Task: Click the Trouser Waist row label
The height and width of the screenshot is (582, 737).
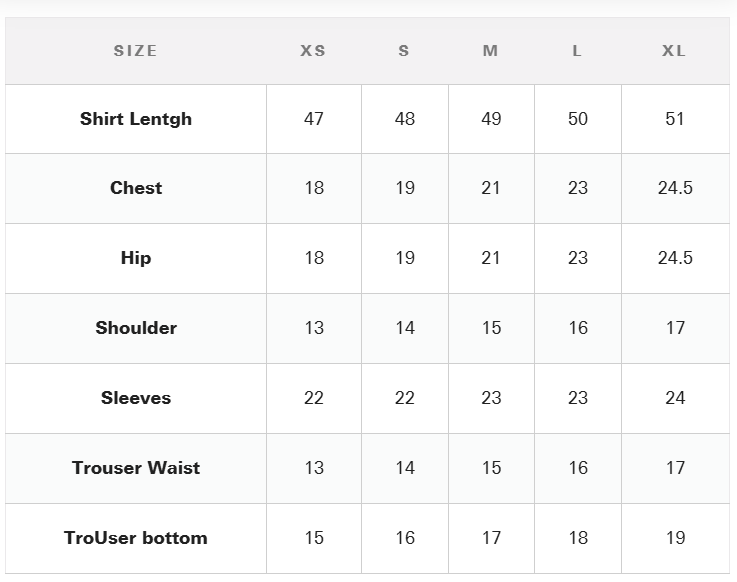Action: [x=136, y=468]
